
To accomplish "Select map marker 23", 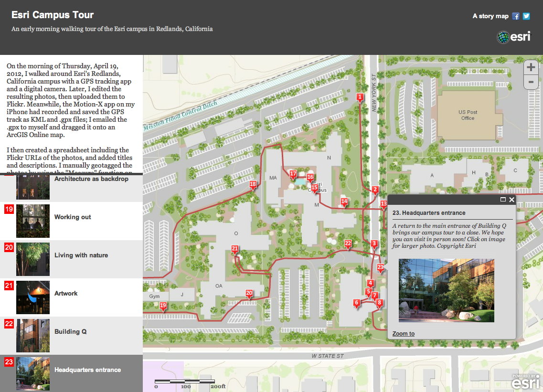I will click(381, 268).
